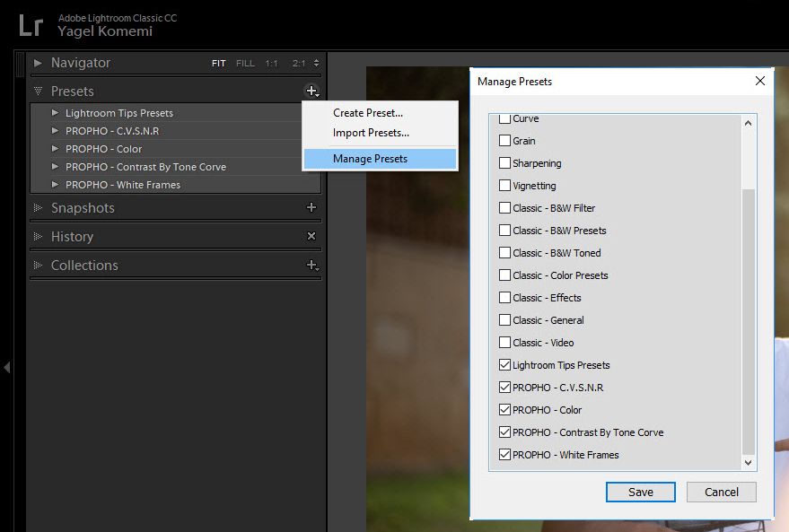Expand the History panel triangle

(38, 236)
